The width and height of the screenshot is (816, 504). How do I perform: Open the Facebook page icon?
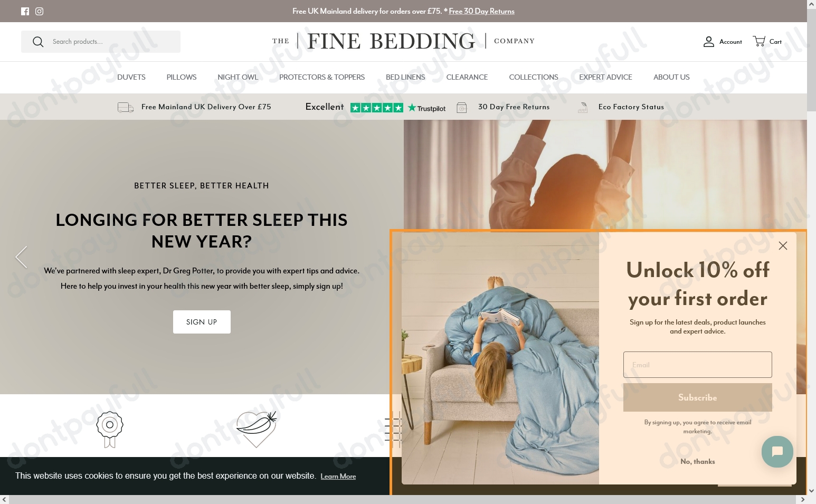pyautogui.click(x=25, y=11)
